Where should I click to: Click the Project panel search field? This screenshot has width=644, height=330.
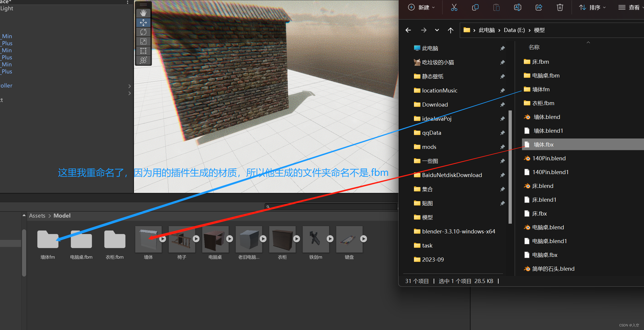pos(332,207)
